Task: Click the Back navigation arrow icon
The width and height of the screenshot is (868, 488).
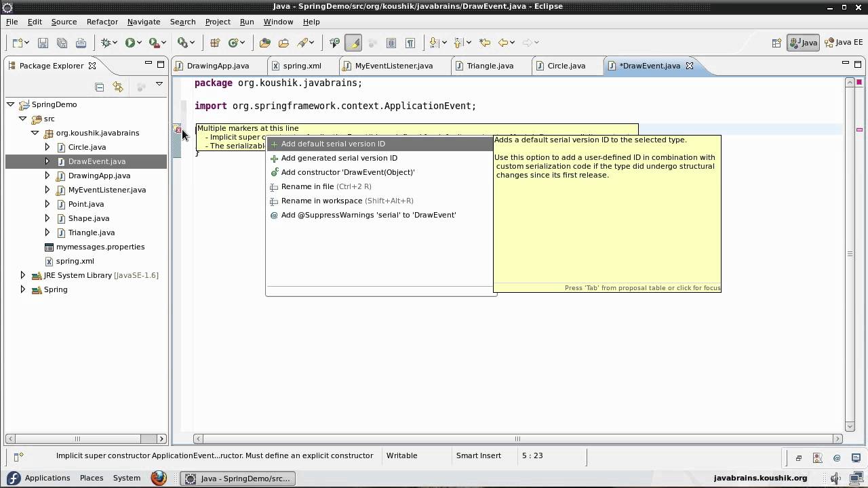Action: point(503,43)
